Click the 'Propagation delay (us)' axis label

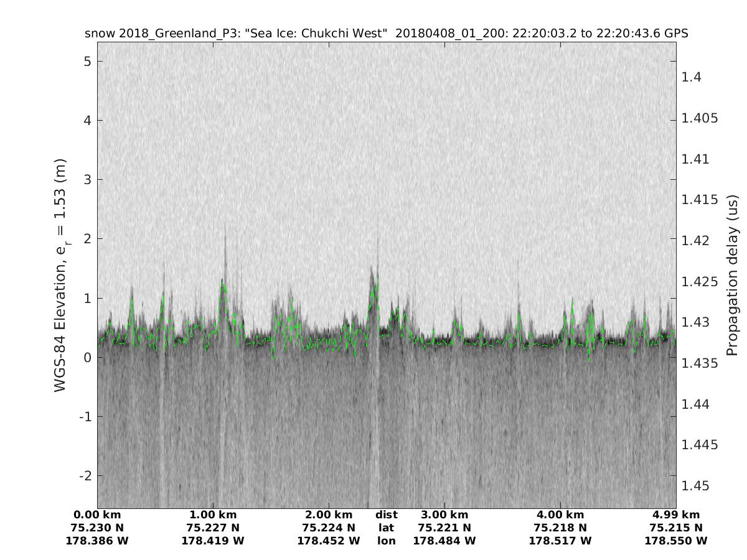732,275
